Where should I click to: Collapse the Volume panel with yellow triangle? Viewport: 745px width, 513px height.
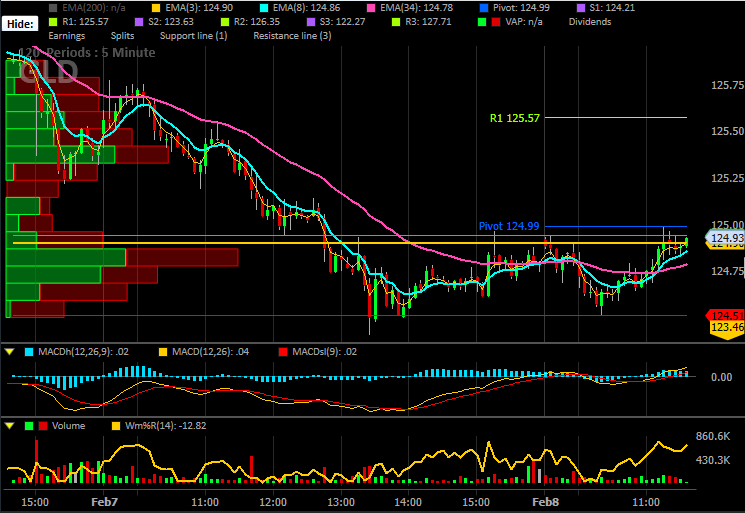9,426
